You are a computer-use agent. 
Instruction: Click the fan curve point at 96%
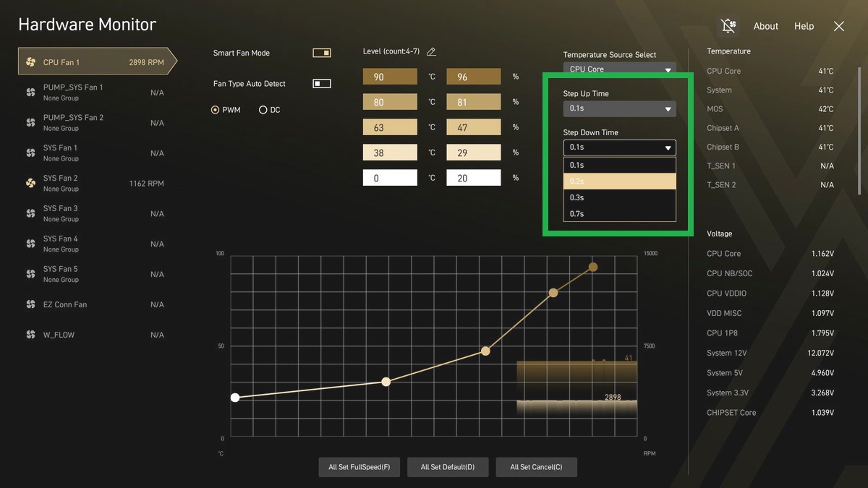tap(593, 267)
